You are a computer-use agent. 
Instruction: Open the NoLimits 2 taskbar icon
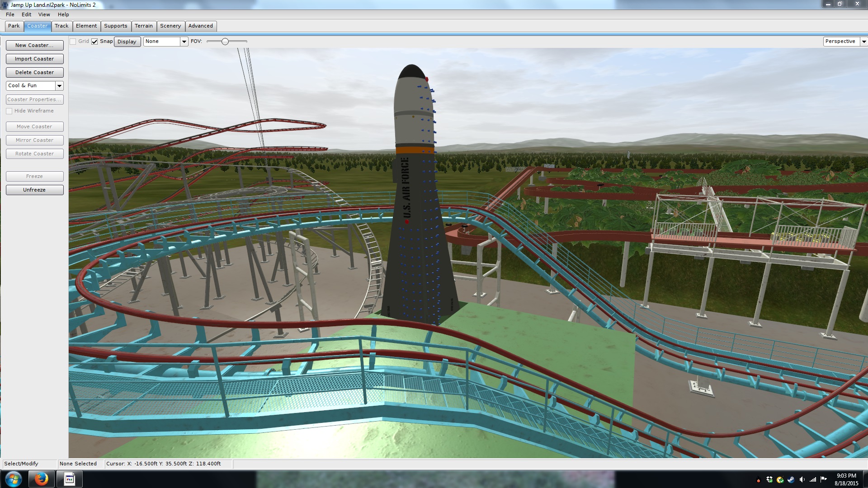pos(69,479)
